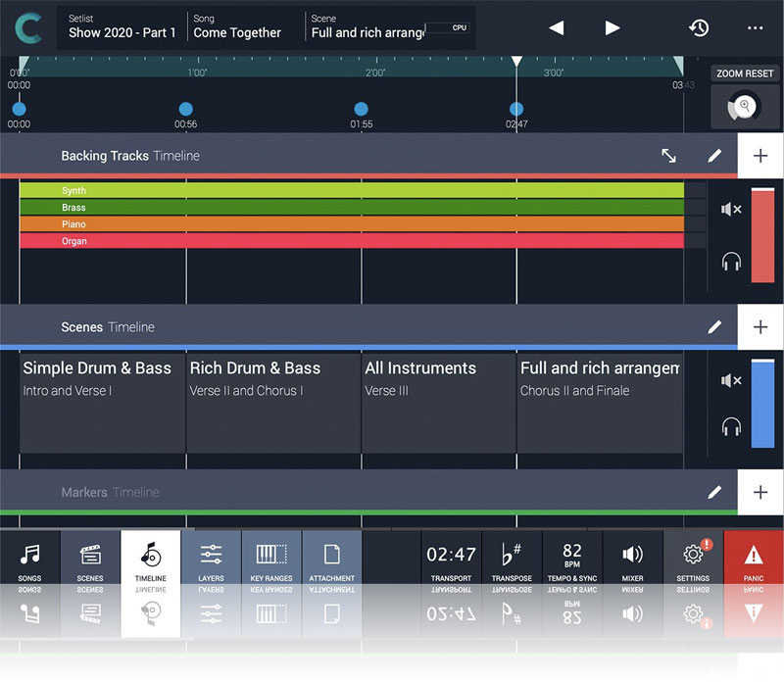Click the Zoom Reset button
Screen dimensions: 784x682
[745, 73]
